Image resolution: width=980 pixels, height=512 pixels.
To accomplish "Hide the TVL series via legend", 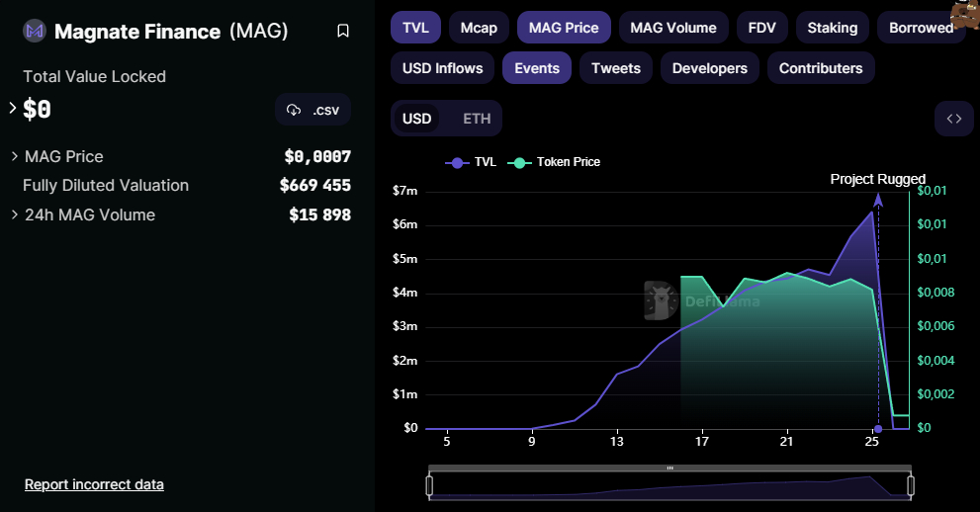I will (471, 162).
